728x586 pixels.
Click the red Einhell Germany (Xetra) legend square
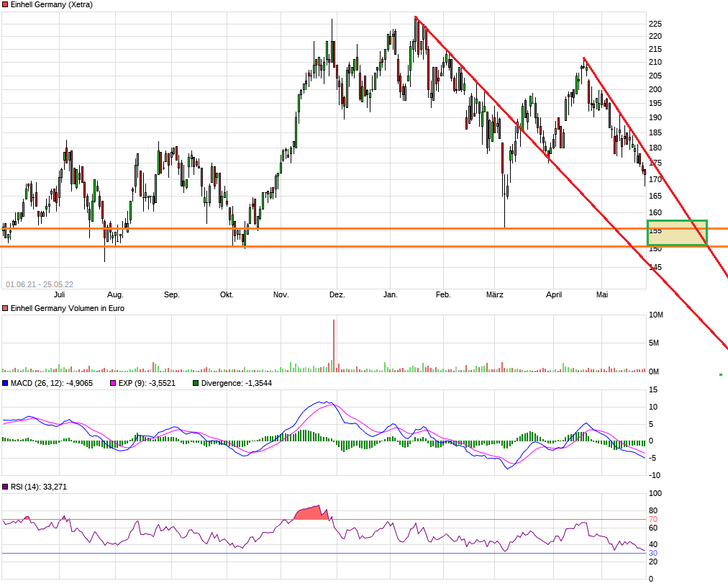pyautogui.click(x=5, y=4)
